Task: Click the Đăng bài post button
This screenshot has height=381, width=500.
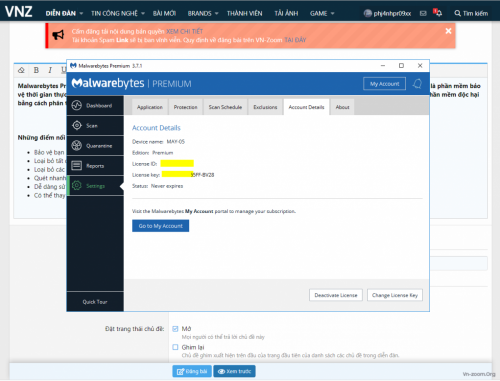Action: coord(192,371)
